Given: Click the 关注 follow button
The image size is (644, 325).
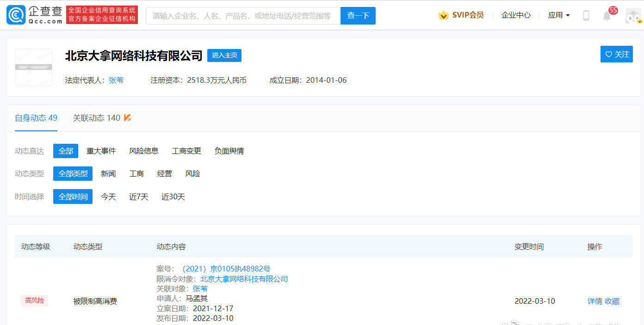Looking at the screenshot, I should pyautogui.click(x=617, y=54).
